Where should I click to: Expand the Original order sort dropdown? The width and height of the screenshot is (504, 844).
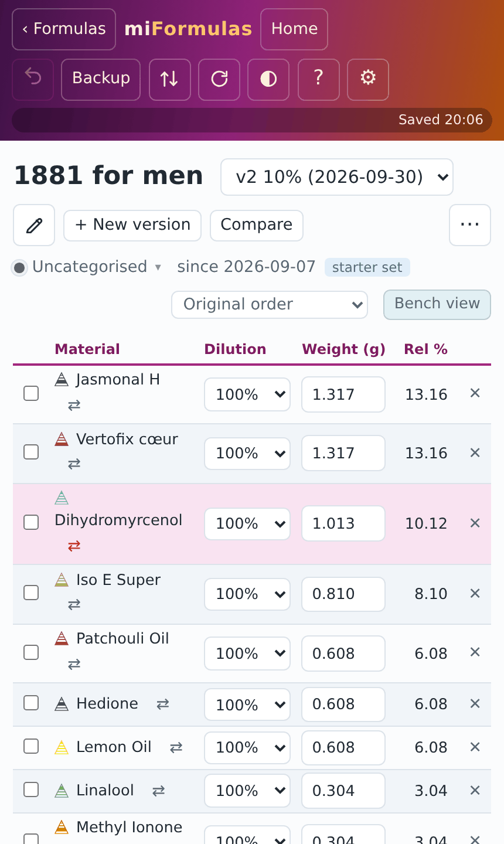click(270, 305)
